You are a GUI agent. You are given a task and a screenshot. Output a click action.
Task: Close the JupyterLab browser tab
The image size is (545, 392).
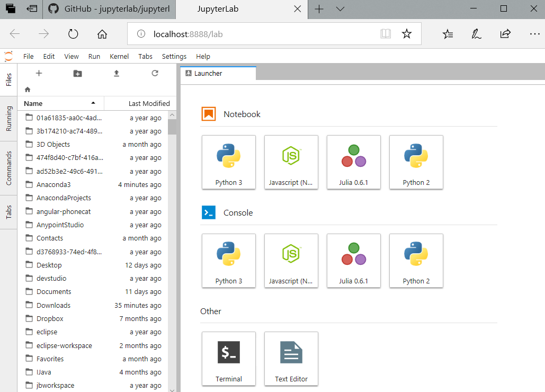pyautogui.click(x=298, y=9)
